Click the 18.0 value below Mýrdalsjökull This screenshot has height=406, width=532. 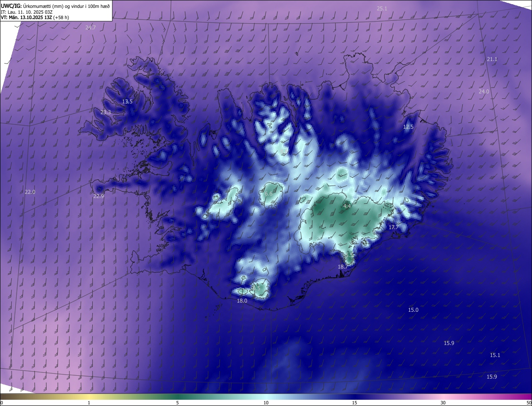(242, 301)
